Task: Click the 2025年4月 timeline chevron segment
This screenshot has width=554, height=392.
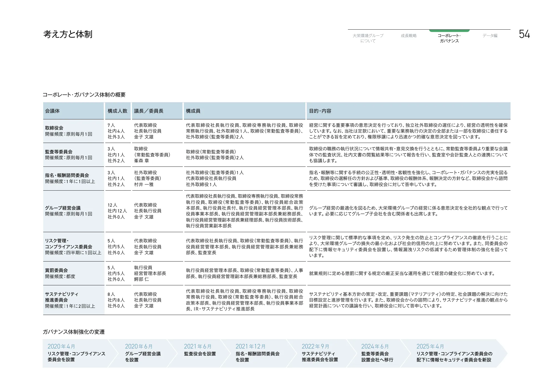Action: (457, 352)
